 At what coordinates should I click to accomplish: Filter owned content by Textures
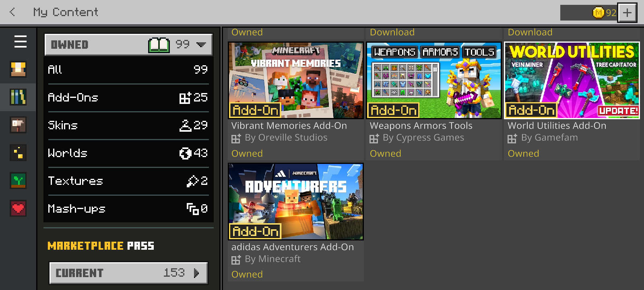tap(128, 181)
